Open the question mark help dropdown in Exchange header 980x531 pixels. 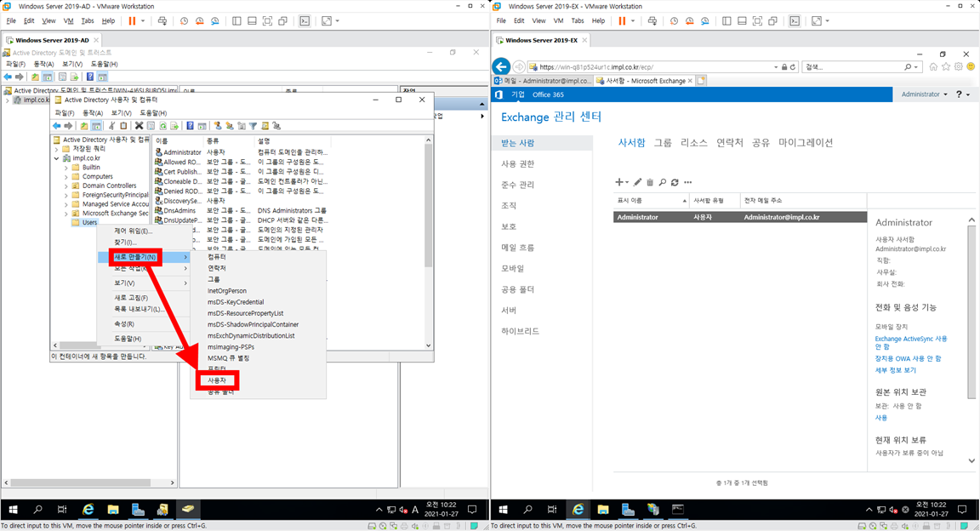[963, 94]
